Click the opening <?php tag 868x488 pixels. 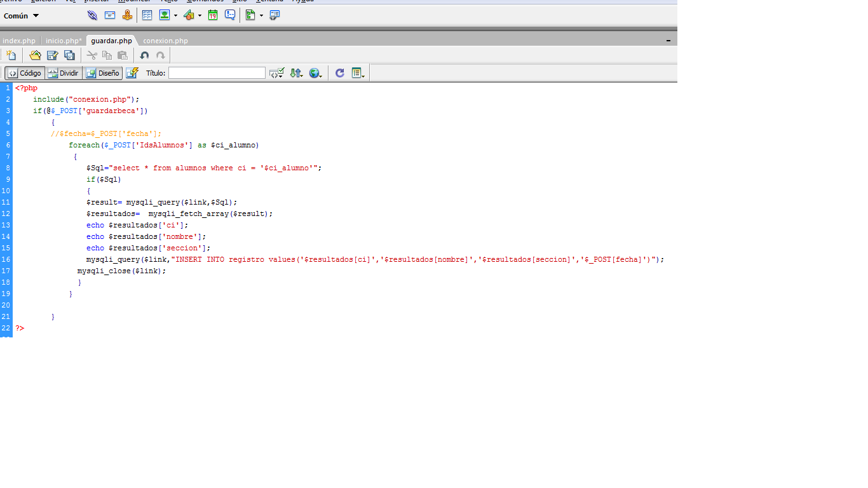(27, 88)
